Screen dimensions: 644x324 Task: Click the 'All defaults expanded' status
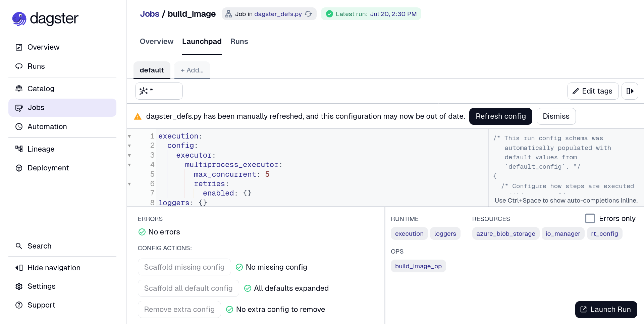(291, 288)
